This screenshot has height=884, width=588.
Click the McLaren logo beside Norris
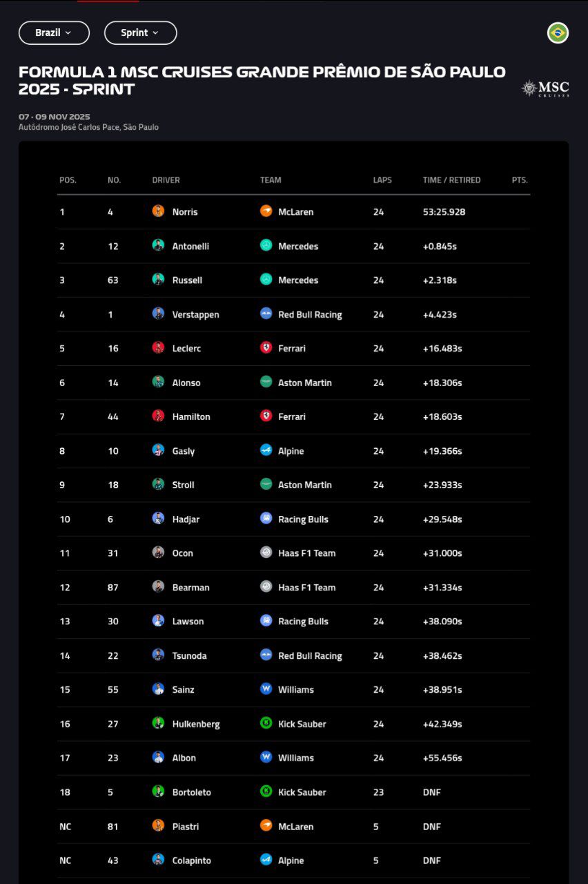click(266, 211)
